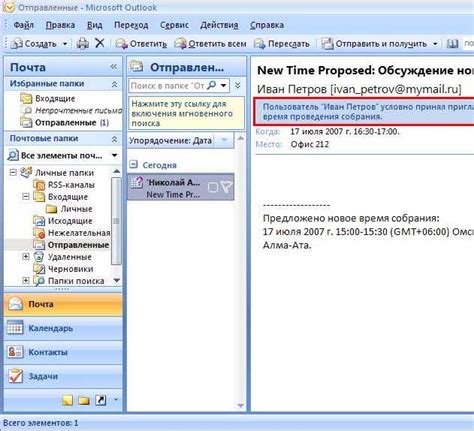Expand the Удаленные tree node
The image size is (474, 431).
click(x=26, y=257)
